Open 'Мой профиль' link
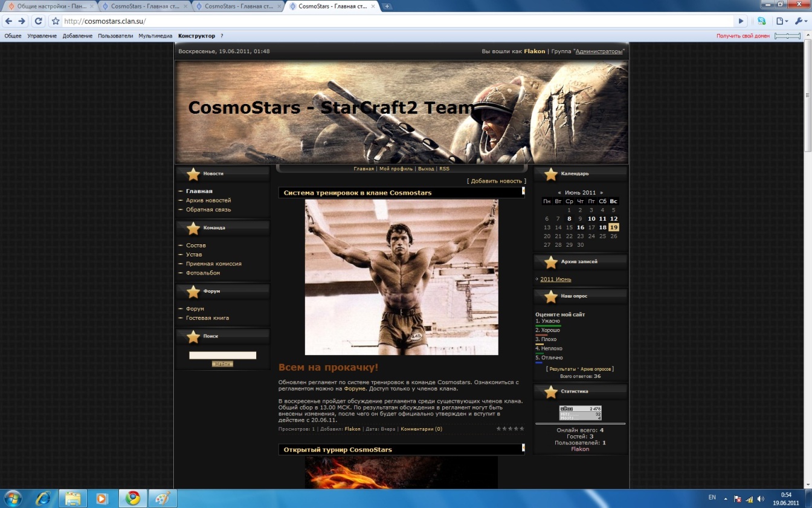 tap(396, 169)
